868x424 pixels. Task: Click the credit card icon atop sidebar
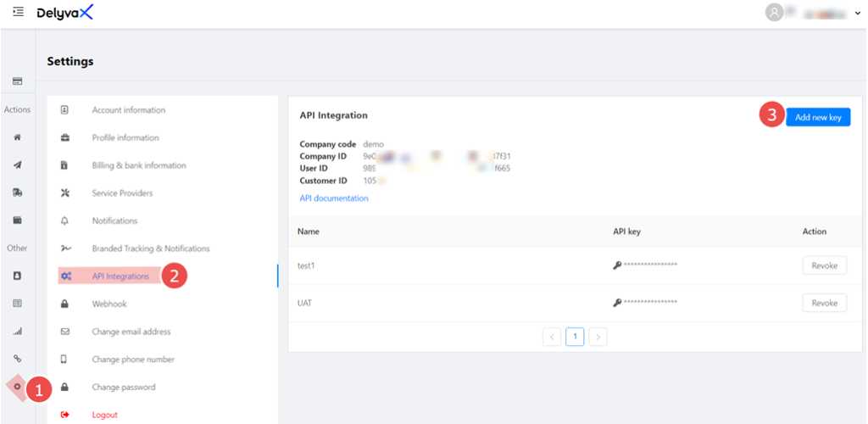[17, 81]
